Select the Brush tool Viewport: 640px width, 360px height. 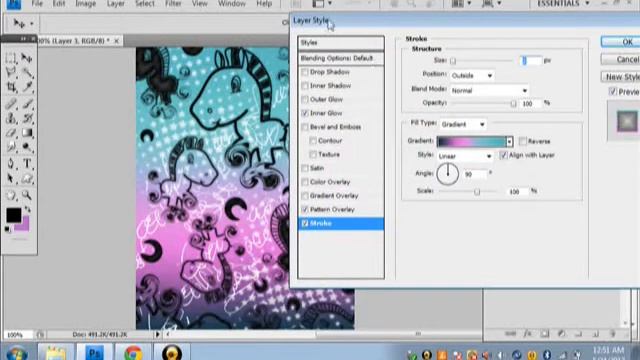27,103
